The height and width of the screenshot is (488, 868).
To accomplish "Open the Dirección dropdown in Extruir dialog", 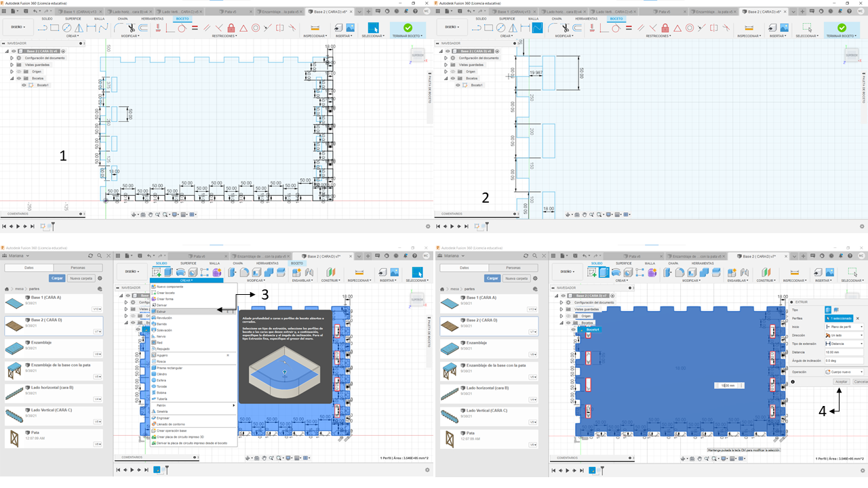I will pyautogui.click(x=845, y=335).
